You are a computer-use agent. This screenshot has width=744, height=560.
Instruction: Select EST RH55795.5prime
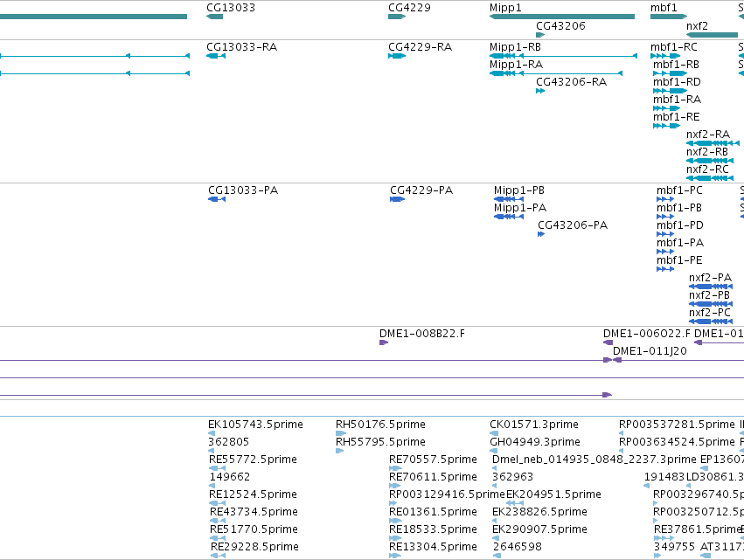380,442
